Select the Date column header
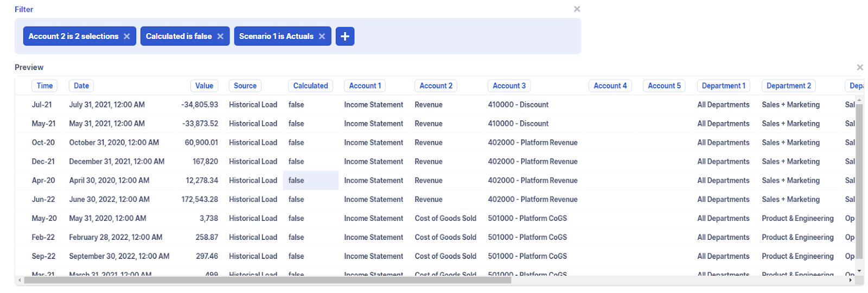Image resolution: width=868 pixels, height=293 pixels. (81, 86)
